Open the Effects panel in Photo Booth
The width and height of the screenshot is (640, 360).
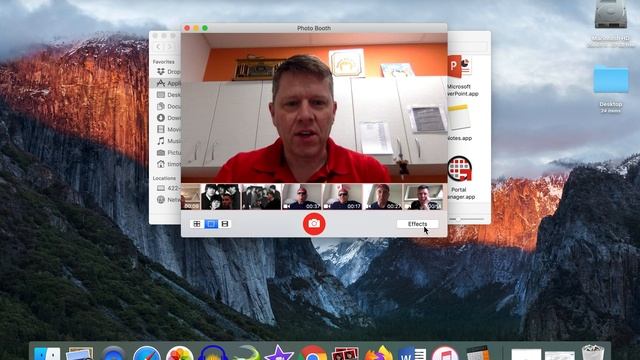(417, 224)
